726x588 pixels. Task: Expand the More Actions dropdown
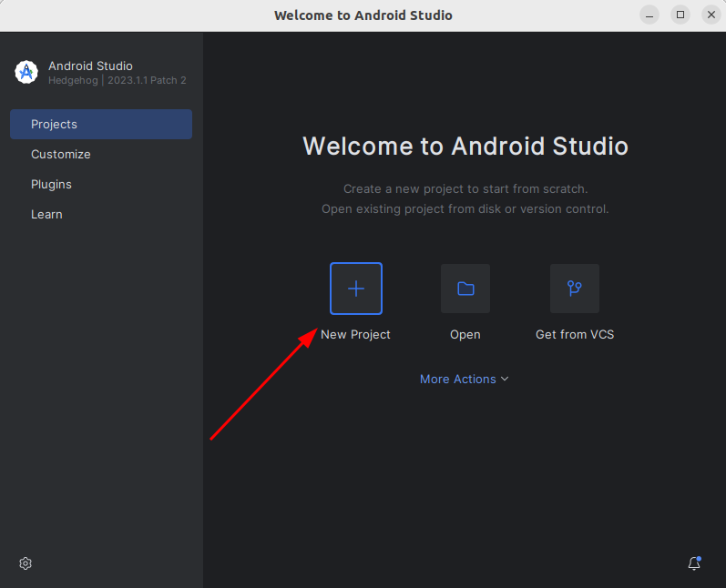[x=465, y=379]
